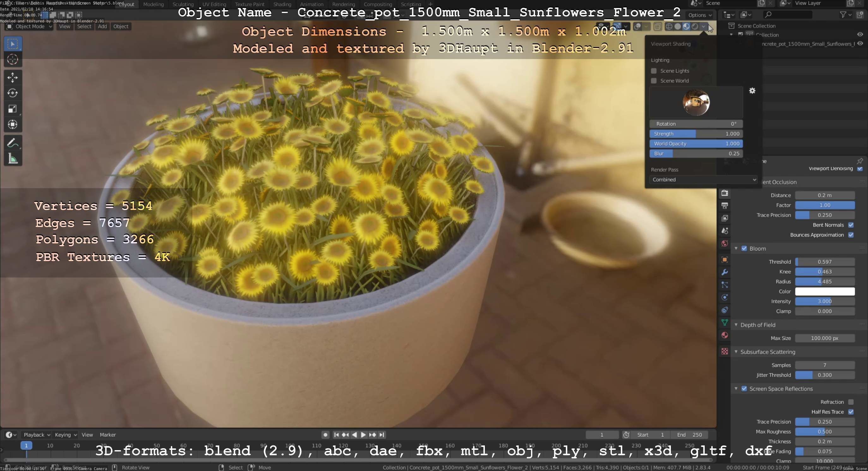Adjust the World Opacity slider
The width and height of the screenshot is (868, 471).
click(696, 143)
